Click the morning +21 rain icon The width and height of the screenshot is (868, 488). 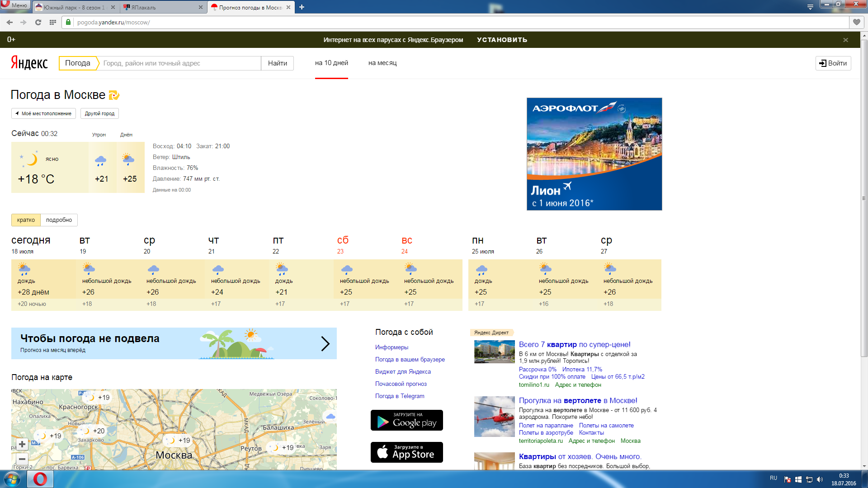click(x=100, y=160)
